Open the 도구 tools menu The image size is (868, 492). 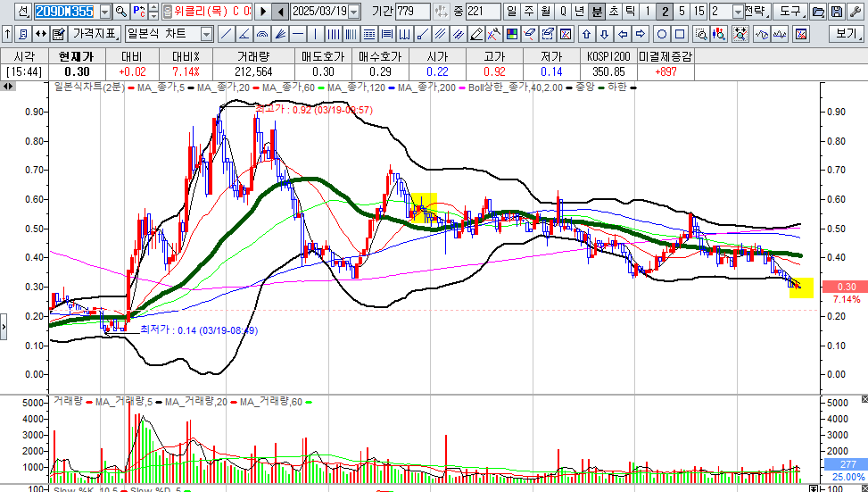790,11
